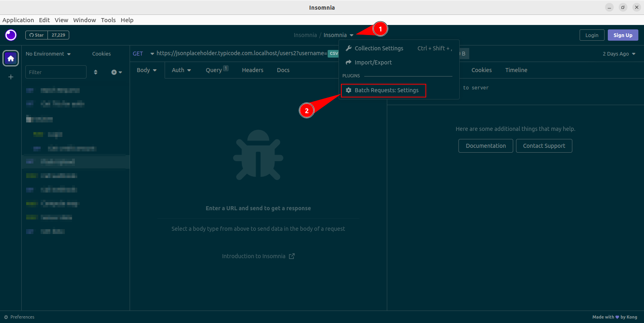Switch to response Cookies tab
Viewport: 644px width, 323px height.
(482, 70)
